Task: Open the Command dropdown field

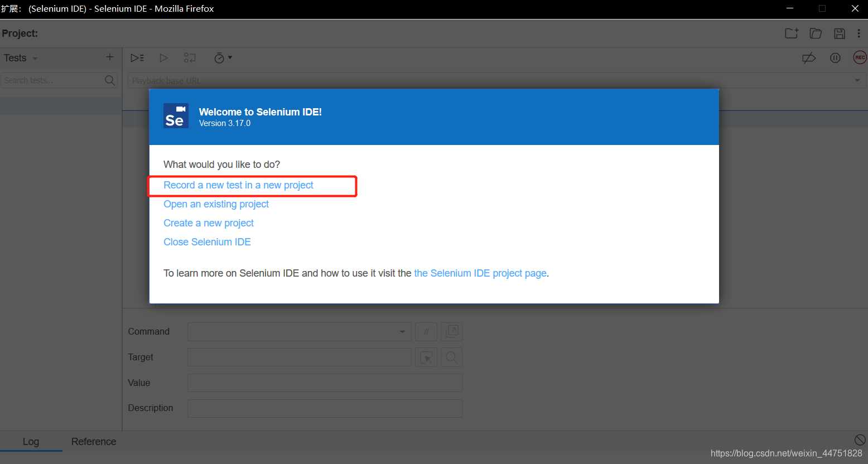Action: (x=300, y=332)
